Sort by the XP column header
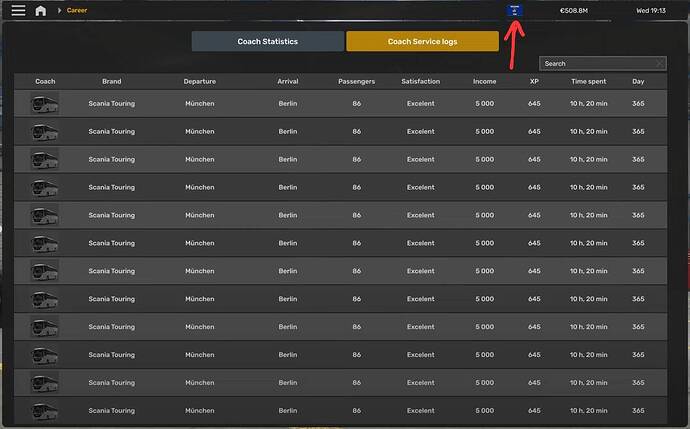690x429 pixels. (534, 81)
